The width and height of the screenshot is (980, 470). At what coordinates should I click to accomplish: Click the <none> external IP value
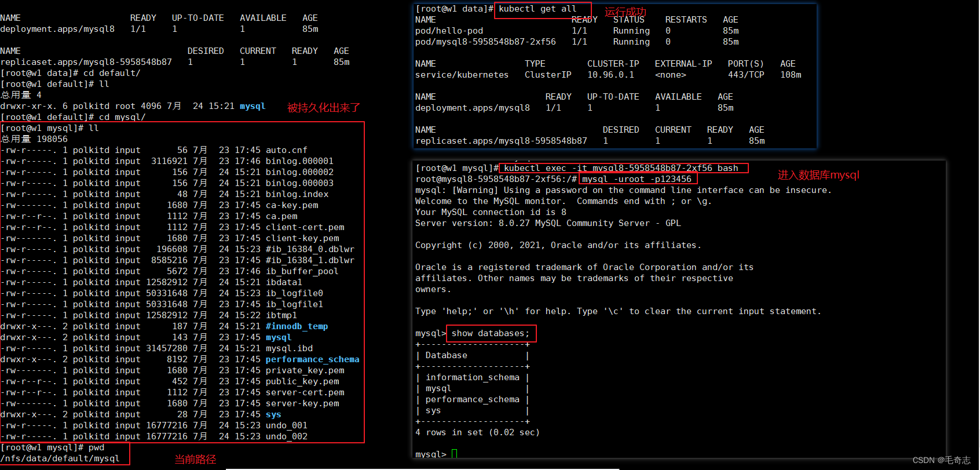[671, 75]
